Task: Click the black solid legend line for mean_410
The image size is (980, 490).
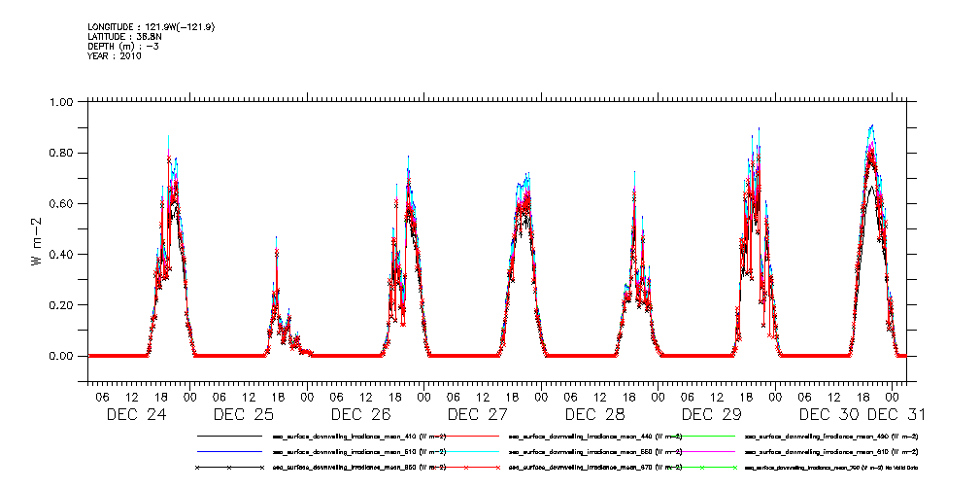Action: point(229,436)
